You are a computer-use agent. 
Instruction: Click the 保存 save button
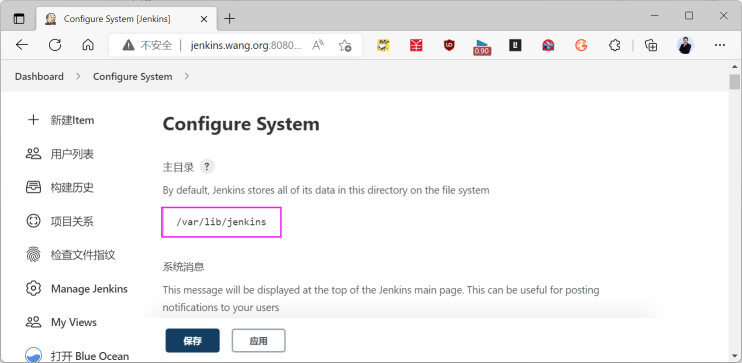[193, 341]
